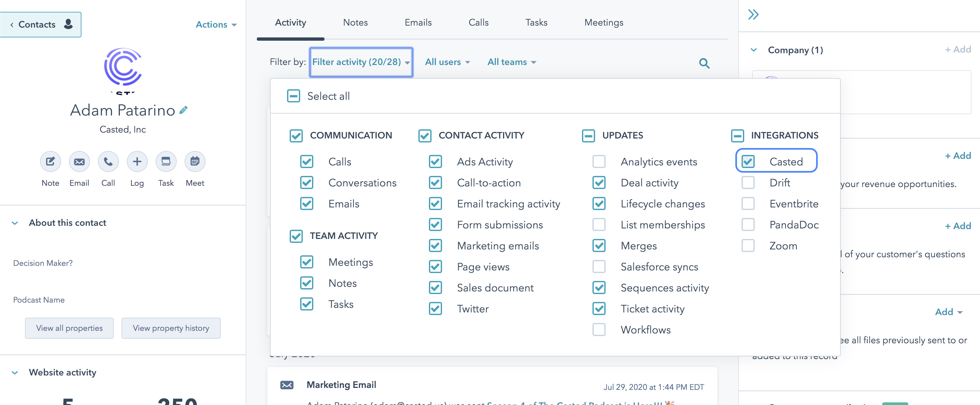Image resolution: width=980 pixels, height=405 pixels.
Task: Click the Note icon under the contact name
Action: click(x=50, y=161)
